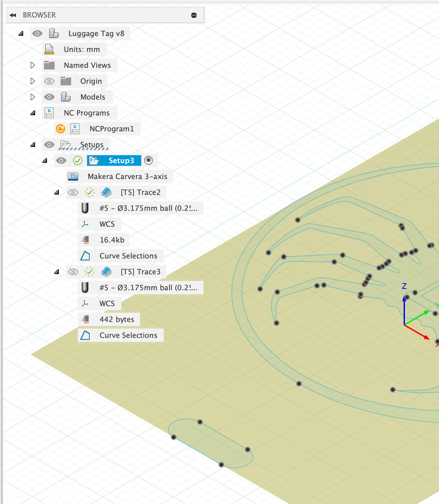Click the WCS icon under Trace3
The image size is (439, 504).
[x=86, y=303]
